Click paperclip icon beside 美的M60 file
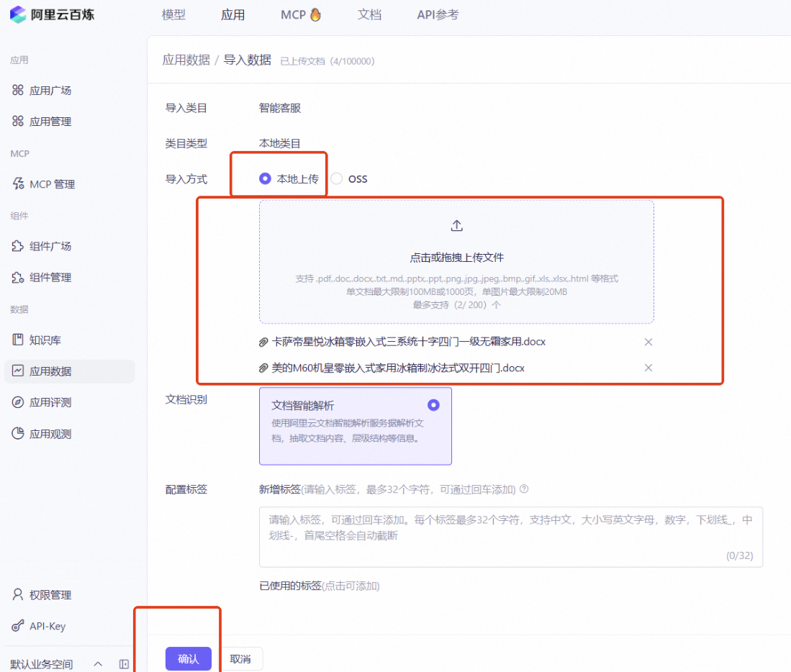Screen dimensions: 791x672 (x=263, y=368)
